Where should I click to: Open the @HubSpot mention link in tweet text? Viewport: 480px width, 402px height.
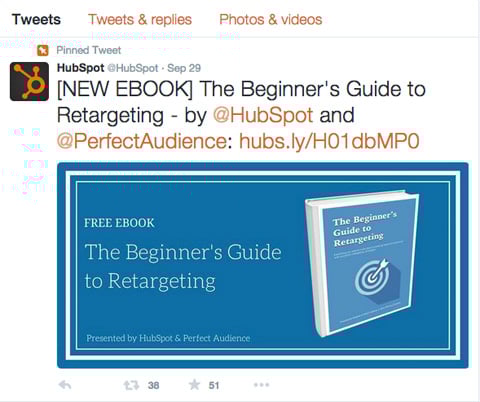click(263, 115)
